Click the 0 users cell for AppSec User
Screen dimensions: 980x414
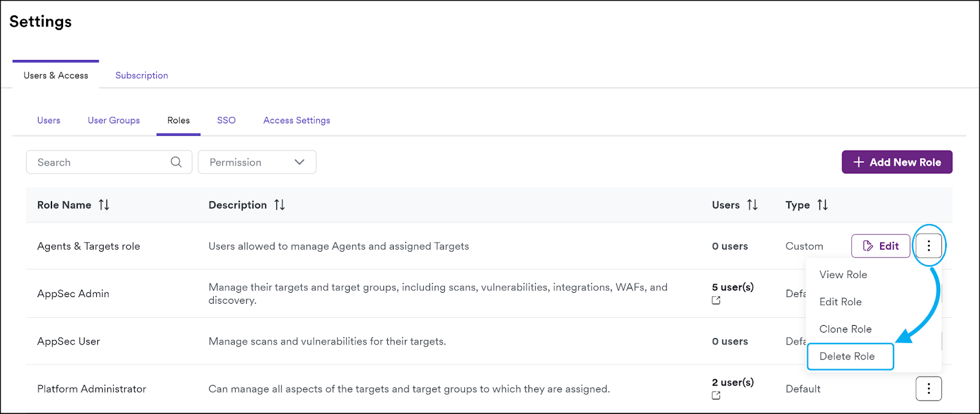tap(729, 341)
